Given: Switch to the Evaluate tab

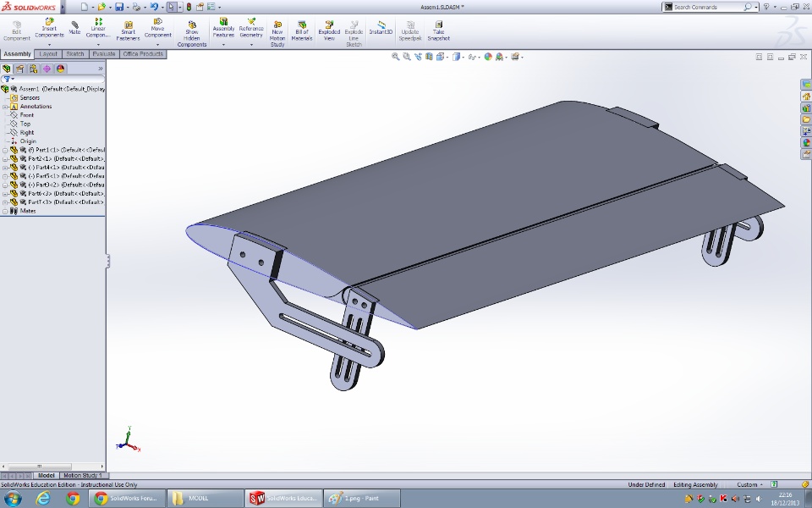Looking at the screenshot, I should point(104,54).
